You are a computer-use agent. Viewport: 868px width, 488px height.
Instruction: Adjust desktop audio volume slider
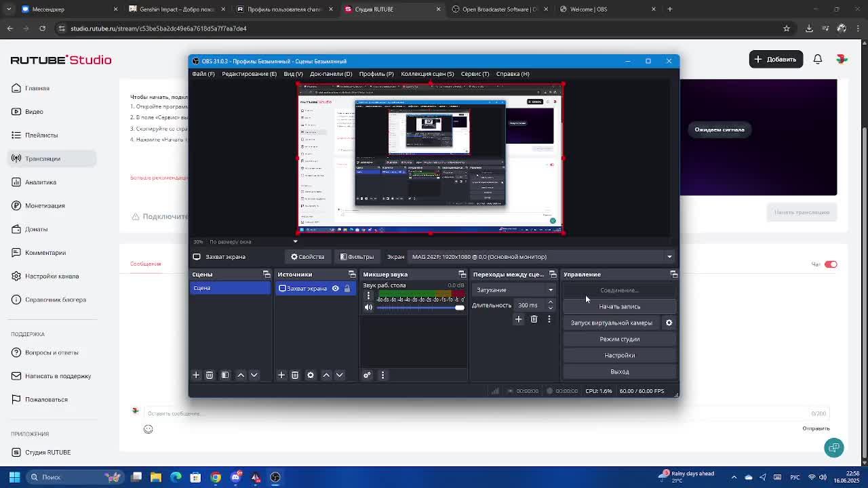[420, 308]
